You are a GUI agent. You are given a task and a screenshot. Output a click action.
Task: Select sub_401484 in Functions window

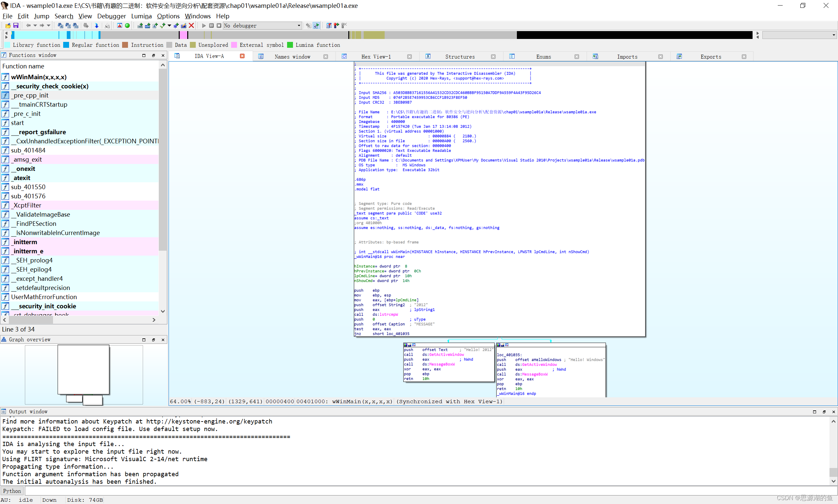coord(28,150)
